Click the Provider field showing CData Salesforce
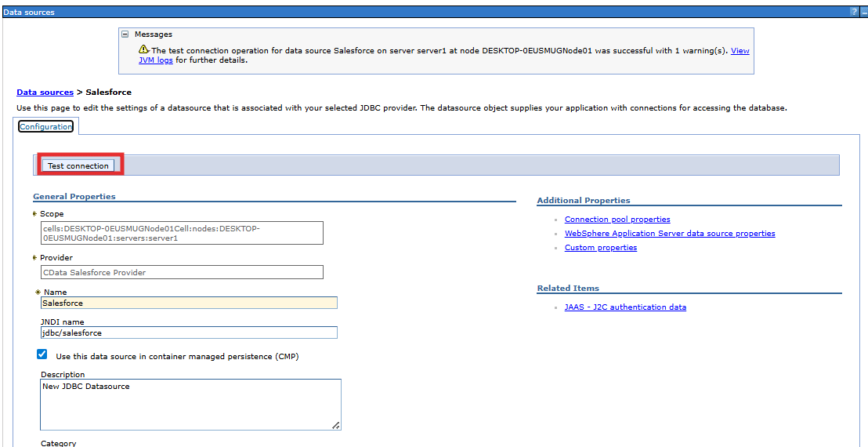868x447 pixels. point(182,272)
